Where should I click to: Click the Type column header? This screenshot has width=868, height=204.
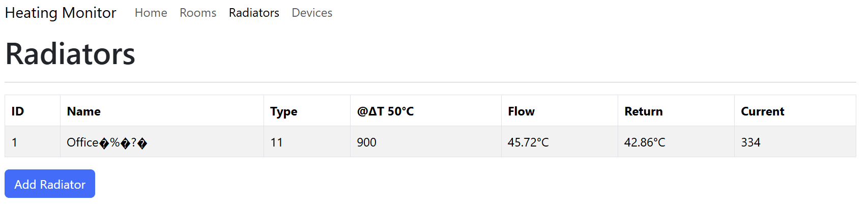point(283,111)
